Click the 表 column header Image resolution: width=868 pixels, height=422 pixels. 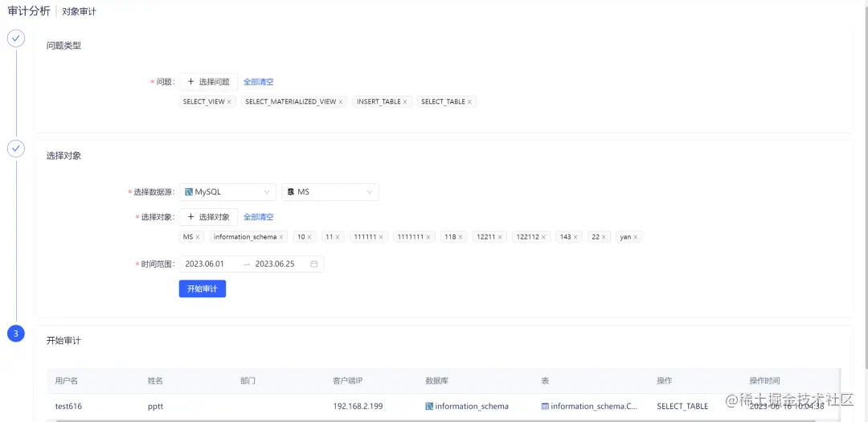pyautogui.click(x=545, y=381)
